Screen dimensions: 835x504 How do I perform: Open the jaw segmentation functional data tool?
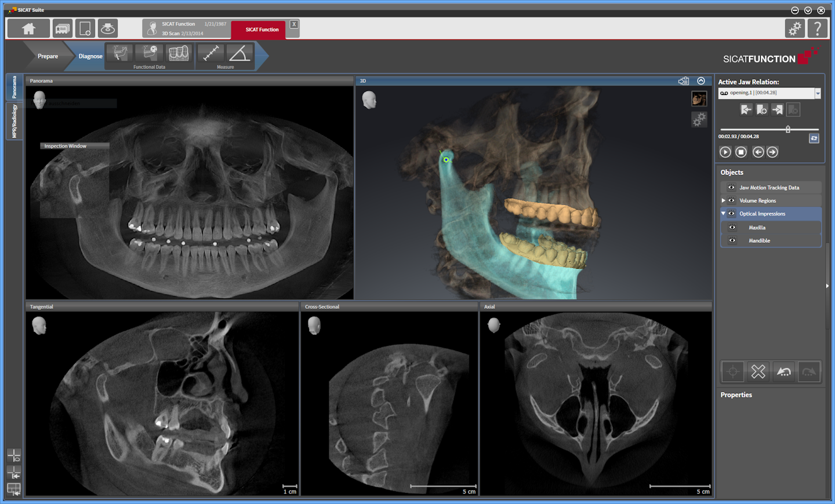point(150,53)
